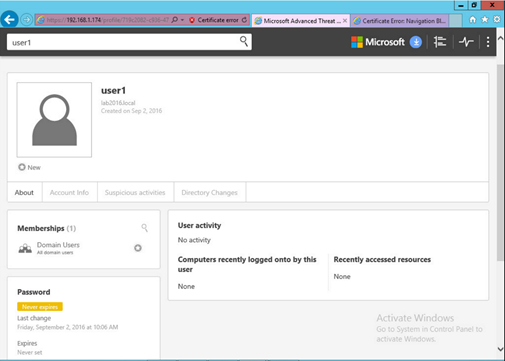Refresh the page with the reload icon

click(x=244, y=20)
